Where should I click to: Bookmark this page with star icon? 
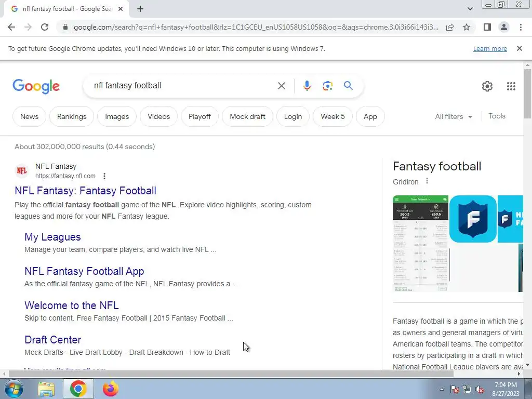tap(467, 27)
